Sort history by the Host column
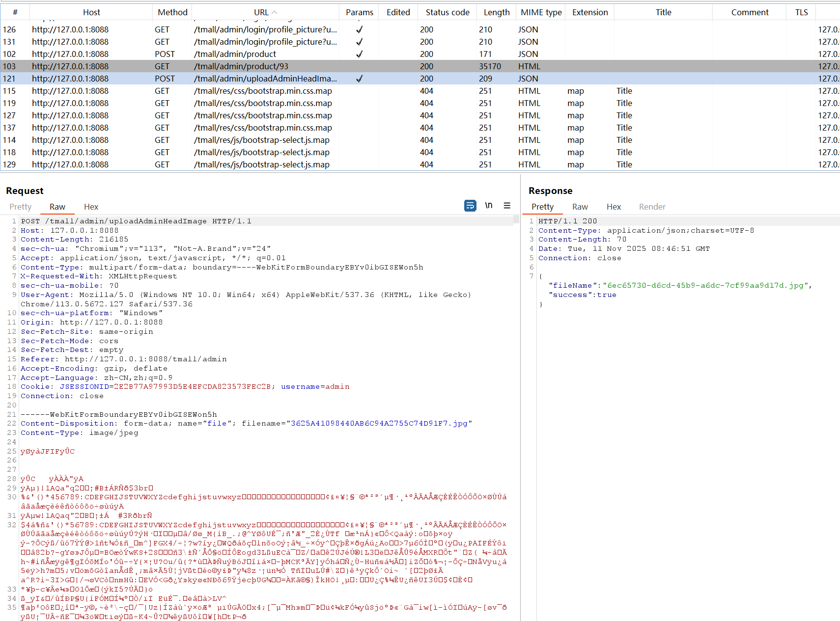The width and height of the screenshot is (840, 621). point(91,12)
